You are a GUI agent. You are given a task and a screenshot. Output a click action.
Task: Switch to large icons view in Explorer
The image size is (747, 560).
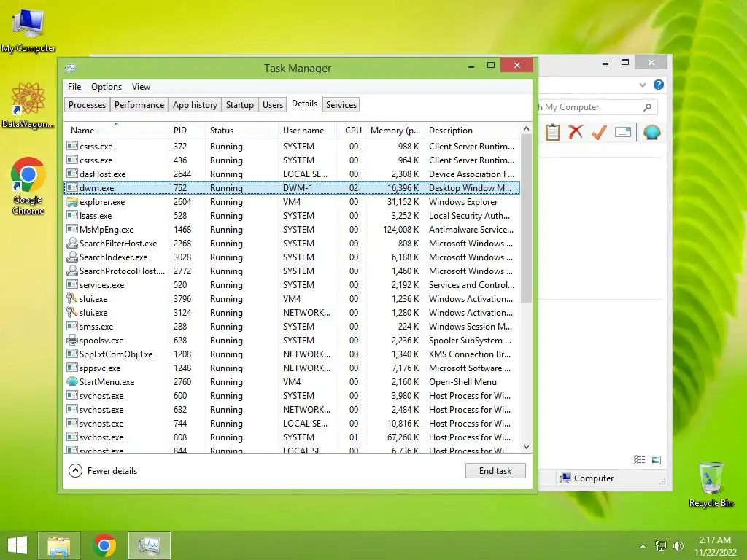[x=656, y=460]
